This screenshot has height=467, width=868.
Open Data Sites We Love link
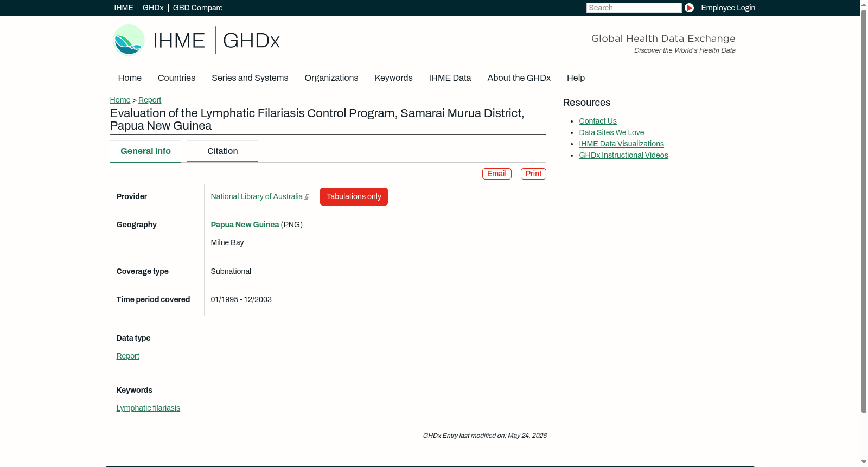(x=611, y=132)
